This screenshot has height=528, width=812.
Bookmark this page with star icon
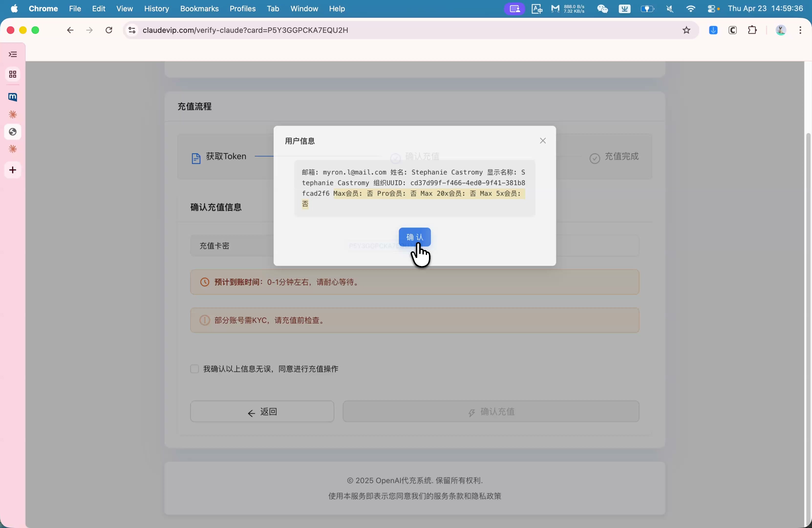[686, 30]
